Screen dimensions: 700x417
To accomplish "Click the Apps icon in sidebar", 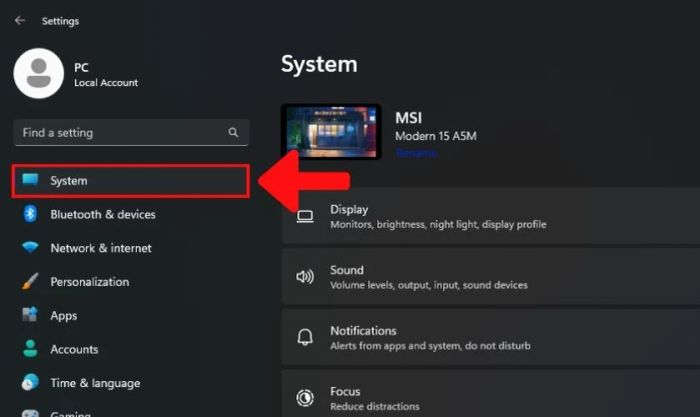I will point(30,315).
